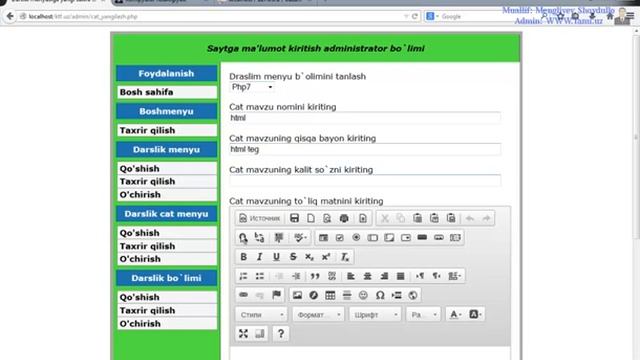Viewport: 640px width, 360px height.
Task: Insert an Image into editor
Action: pyautogui.click(x=297, y=295)
